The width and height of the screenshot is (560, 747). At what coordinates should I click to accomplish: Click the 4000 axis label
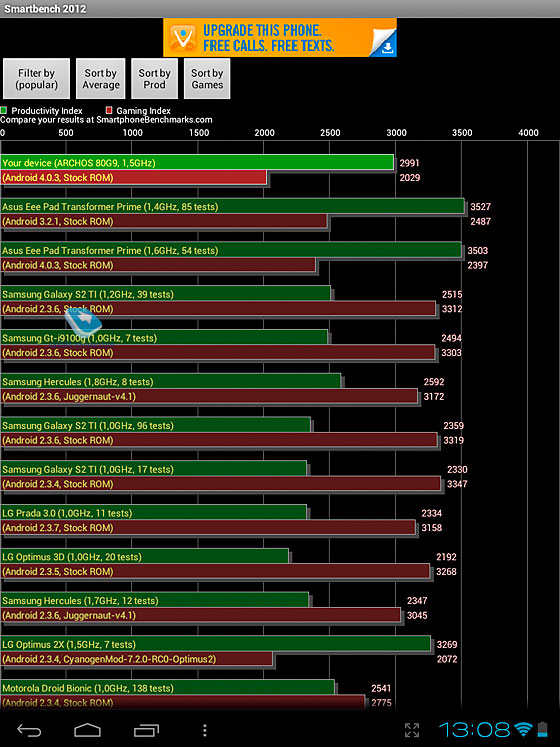click(528, 133)
